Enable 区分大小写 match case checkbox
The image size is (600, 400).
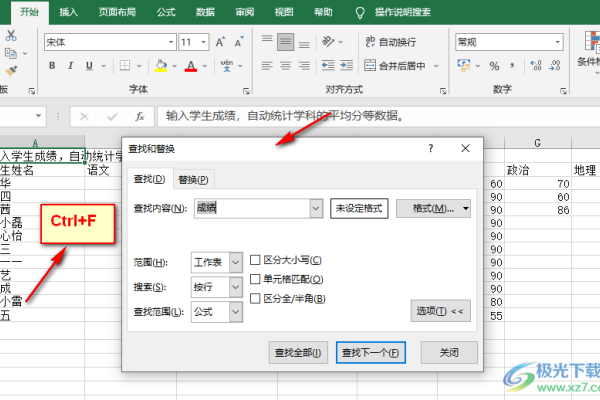pyautogui.click(x=255, y=260)
